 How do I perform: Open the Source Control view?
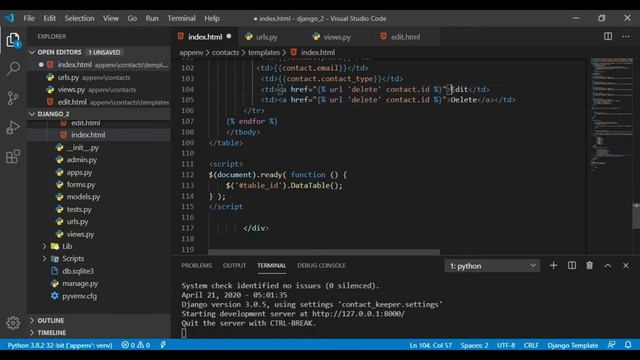coord(13,98)
